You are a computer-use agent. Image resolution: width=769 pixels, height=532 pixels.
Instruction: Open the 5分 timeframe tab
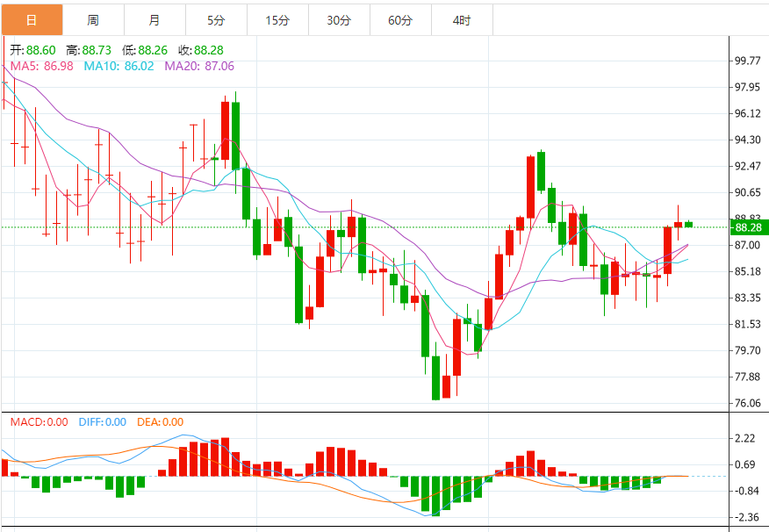point(216,20)
